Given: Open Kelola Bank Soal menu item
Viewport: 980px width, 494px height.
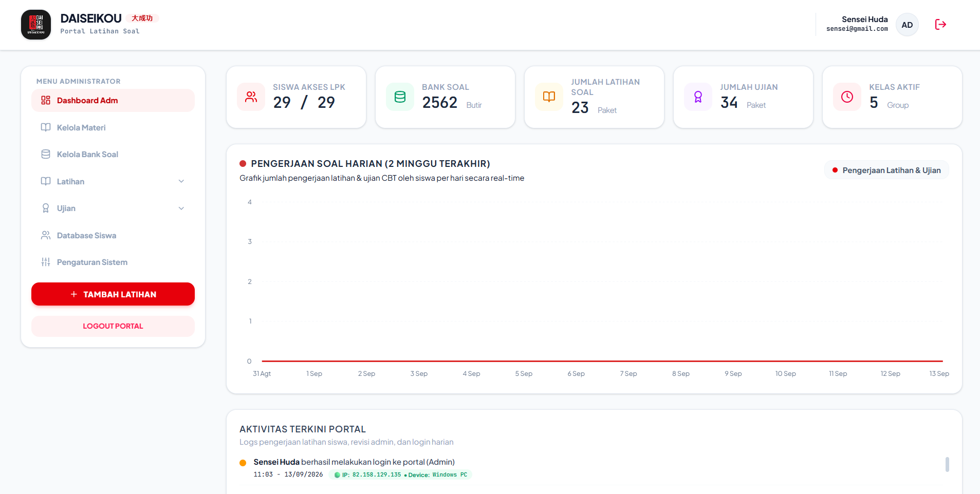Looking at the screenshot, I should click(113, 154).
